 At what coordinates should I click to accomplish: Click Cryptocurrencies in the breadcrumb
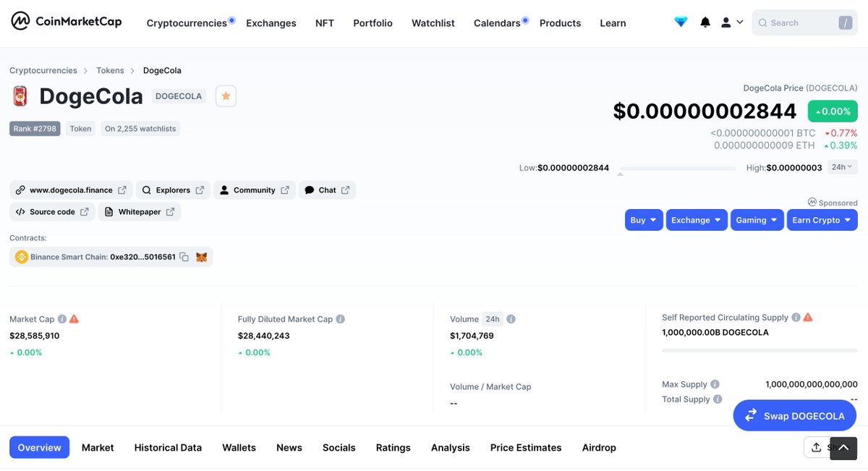point(43,70)
